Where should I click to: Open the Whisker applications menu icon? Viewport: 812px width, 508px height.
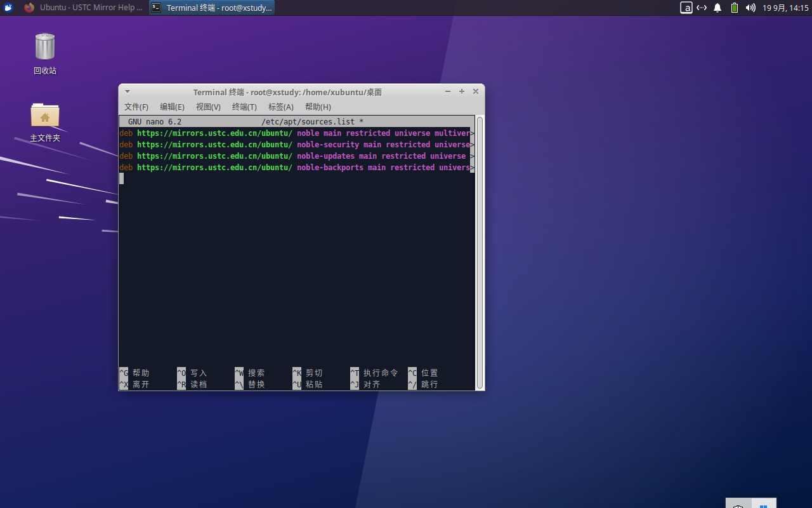(x=8, y=8)
